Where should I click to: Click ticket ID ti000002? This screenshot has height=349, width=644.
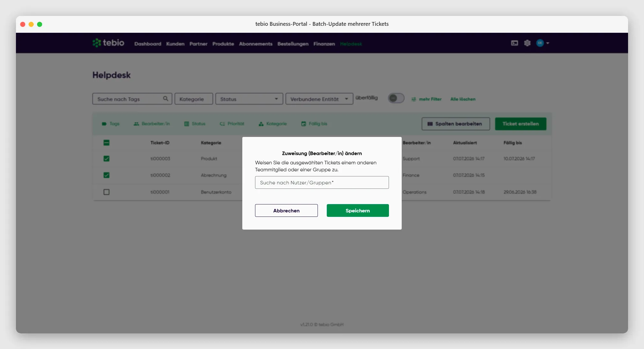click(160, 175)
